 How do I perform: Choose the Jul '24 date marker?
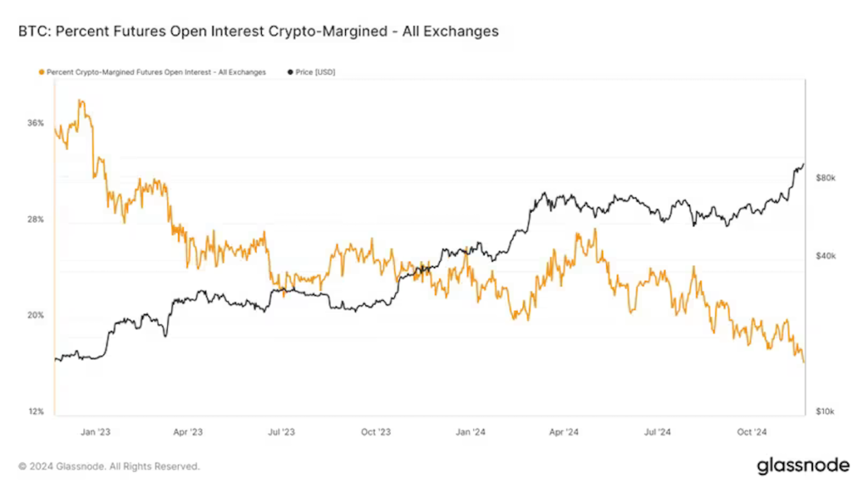pos(657,431)
